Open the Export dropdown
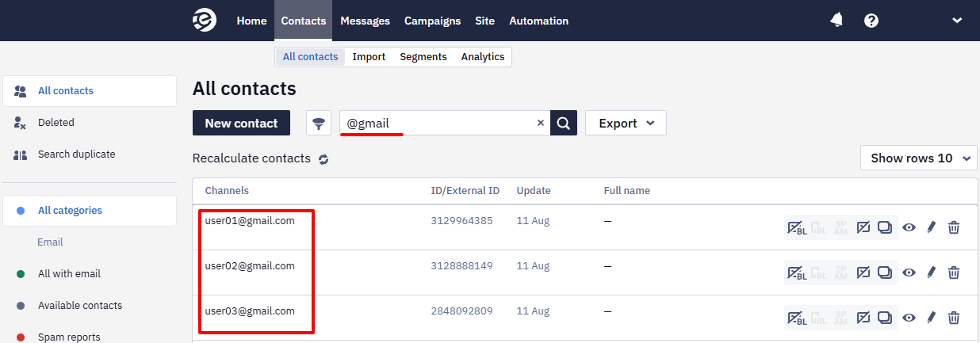 pyautogui.click(x=626, y=123)
